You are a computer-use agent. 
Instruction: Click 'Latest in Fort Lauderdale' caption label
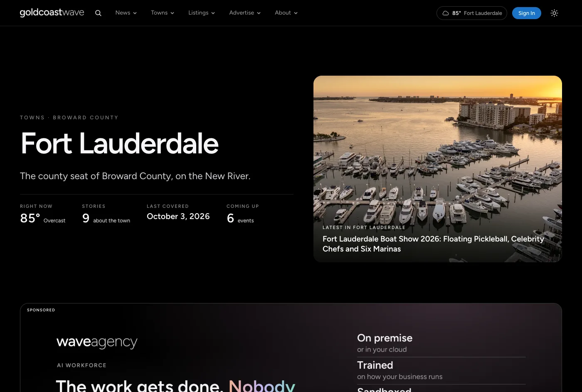(x=364, y=227)
